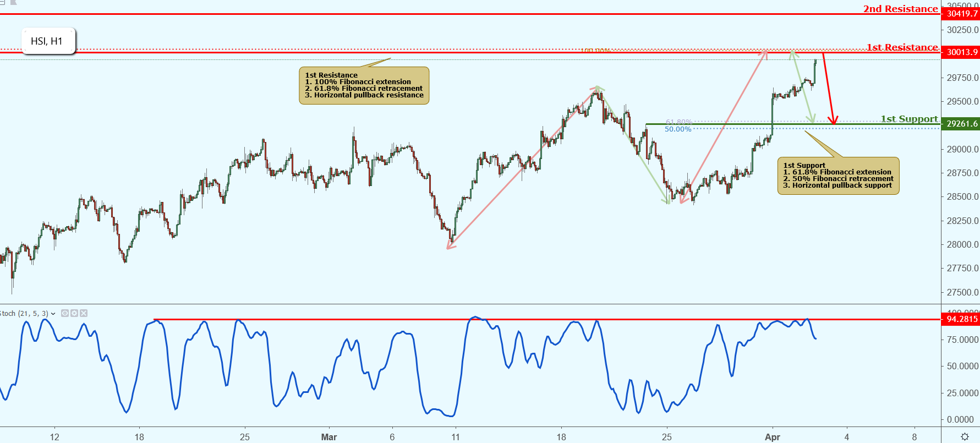Click the 28500.0 price axis label
This screenshot has width=980, height=443.
pyautogui.click(x=962, y=196)
